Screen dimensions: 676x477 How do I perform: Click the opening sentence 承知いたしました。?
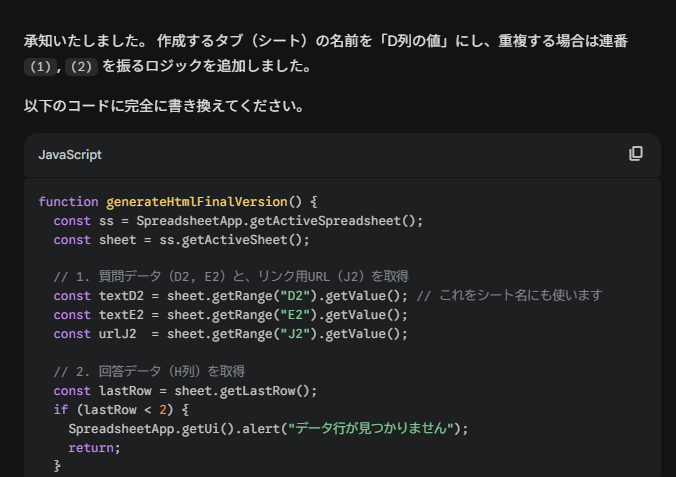tap(86, 41)
